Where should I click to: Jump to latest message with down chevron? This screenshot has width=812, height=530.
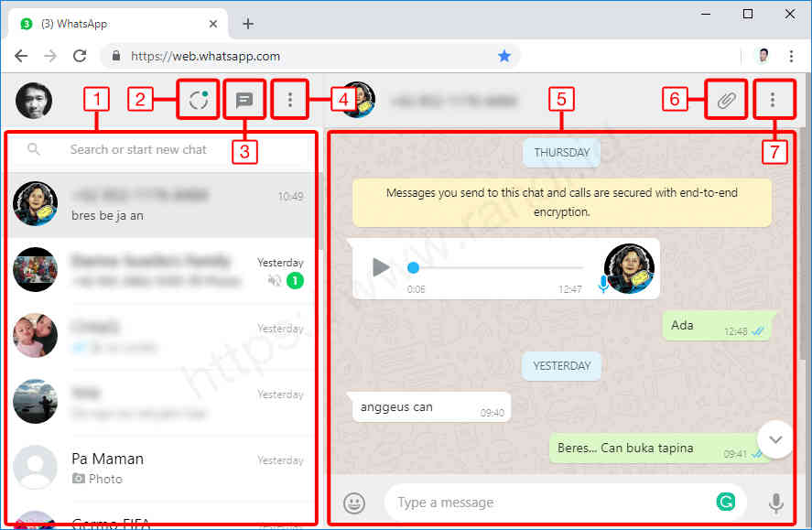click(775, 439)
